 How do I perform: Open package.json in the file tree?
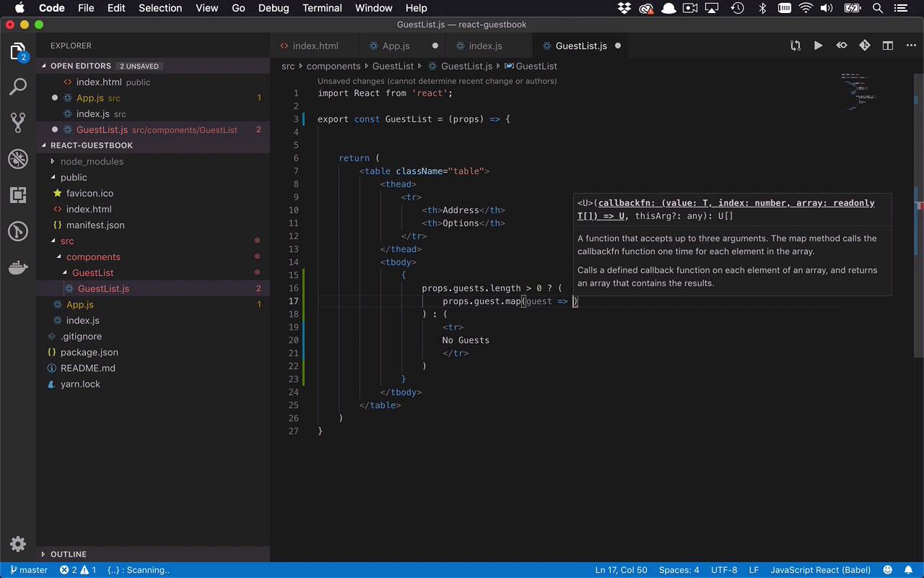[x=89, y=352]
